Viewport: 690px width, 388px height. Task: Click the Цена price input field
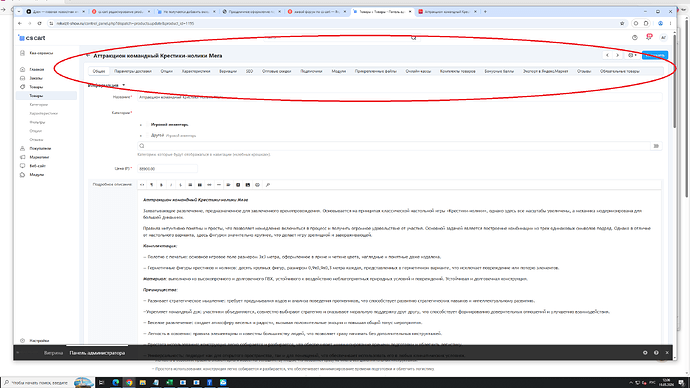(x=167, y=168)
